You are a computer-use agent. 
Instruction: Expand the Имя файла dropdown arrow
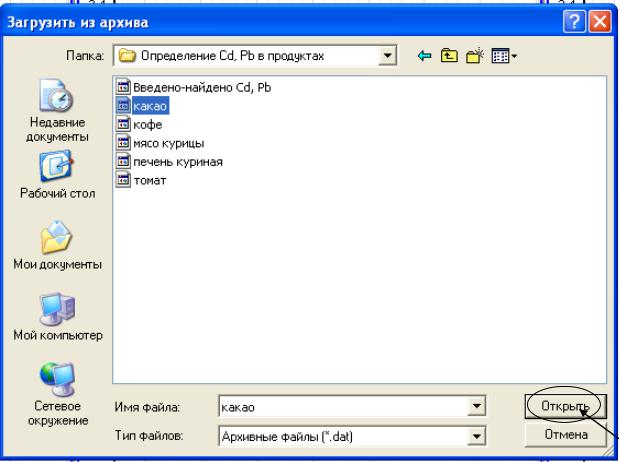(476, 406)
